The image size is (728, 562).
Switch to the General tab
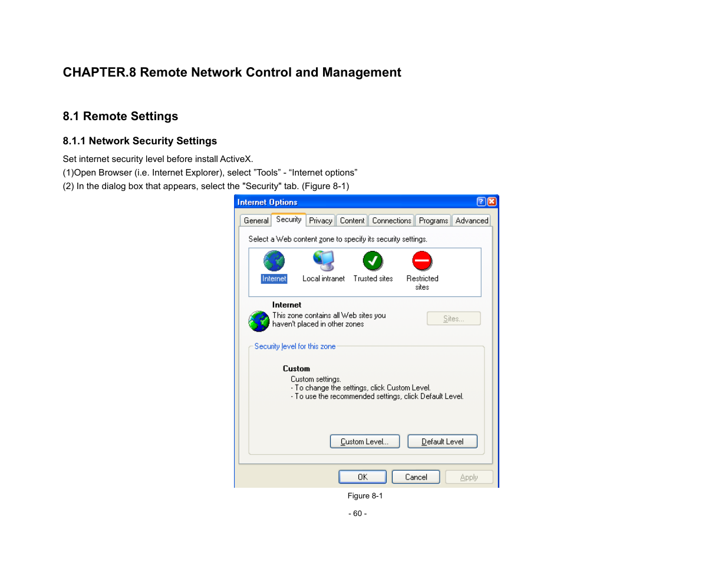click(x=256, y=220)
